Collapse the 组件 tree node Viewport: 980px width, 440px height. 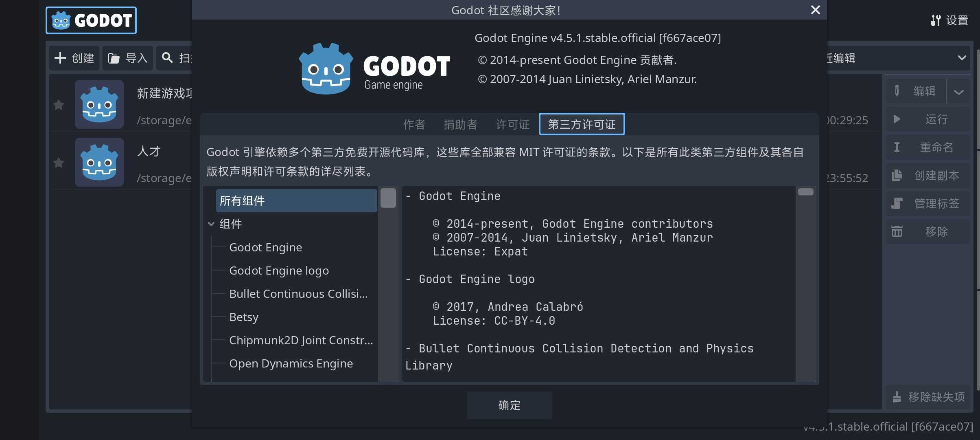[211, 224]
